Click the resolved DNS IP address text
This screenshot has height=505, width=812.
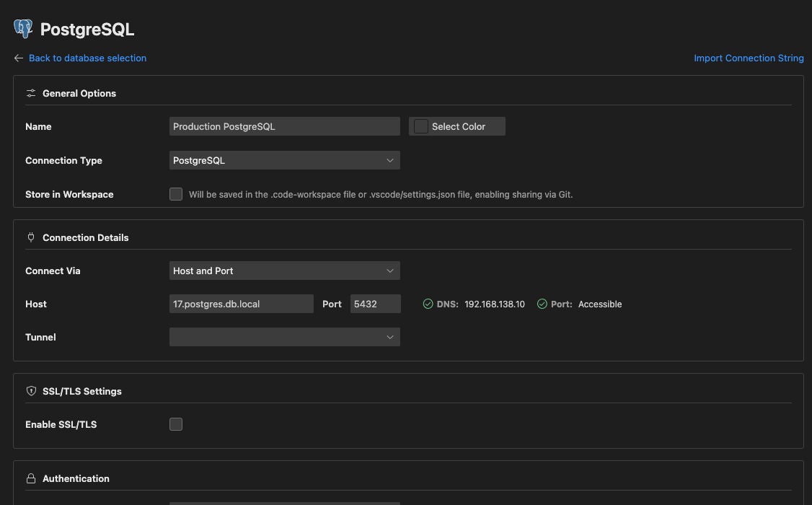495,304
